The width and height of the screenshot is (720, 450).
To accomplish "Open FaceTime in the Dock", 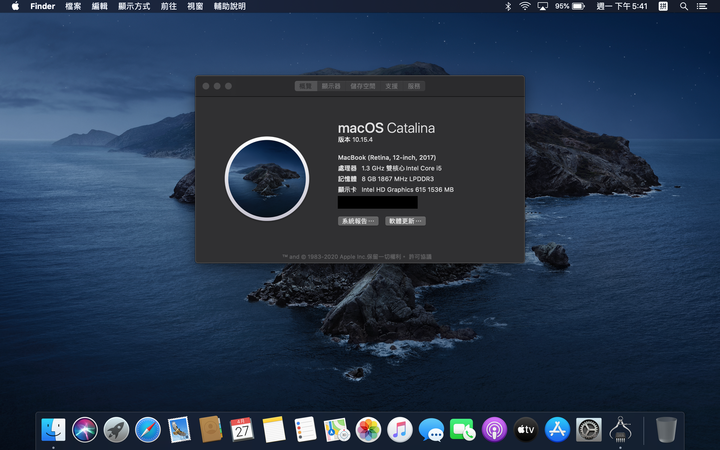I will click(x=462, y=430).
